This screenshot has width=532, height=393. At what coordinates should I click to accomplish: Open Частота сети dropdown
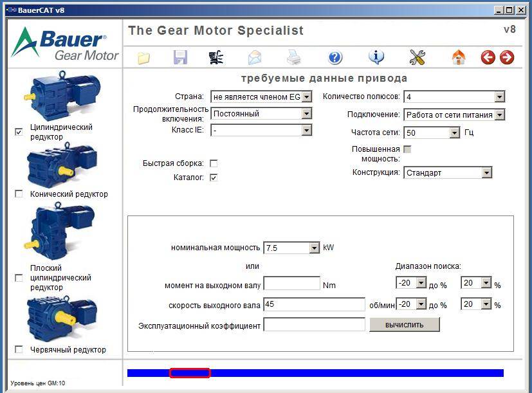(x=432, y=133)
